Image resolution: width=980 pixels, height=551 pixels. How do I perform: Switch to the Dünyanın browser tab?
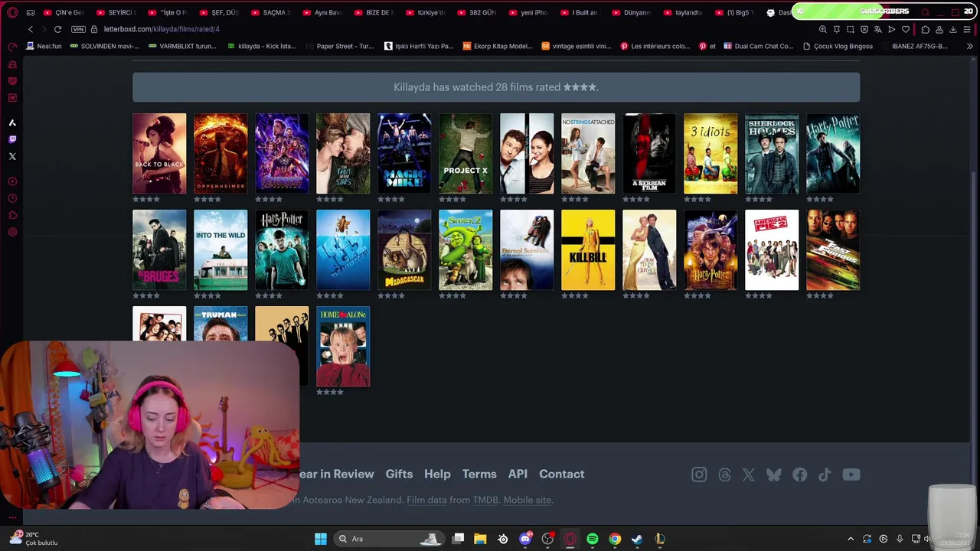tap(631, 12)
